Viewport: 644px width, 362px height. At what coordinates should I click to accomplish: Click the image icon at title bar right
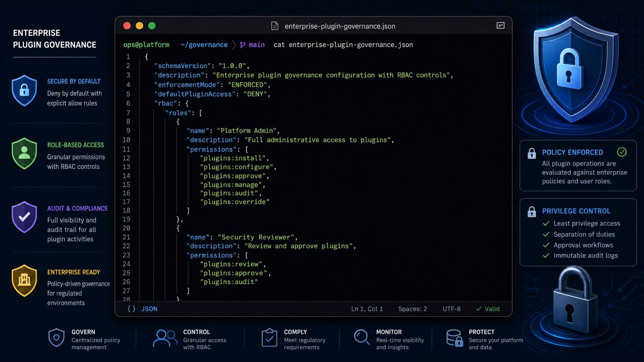[500, 25]
